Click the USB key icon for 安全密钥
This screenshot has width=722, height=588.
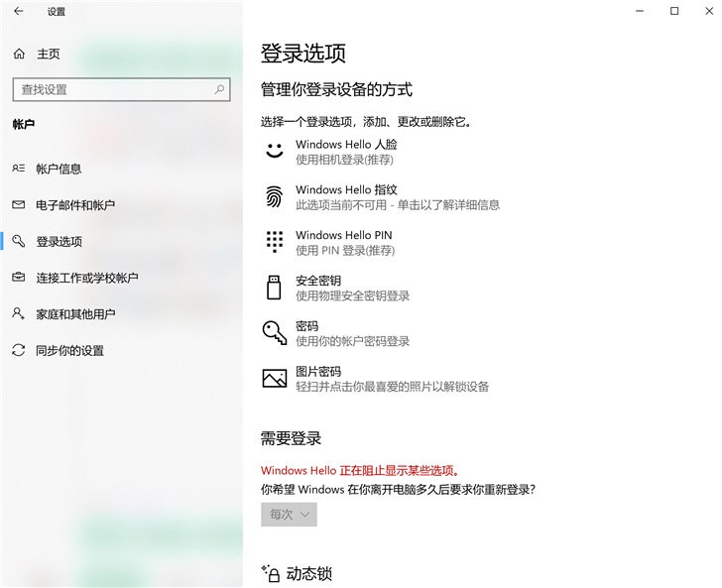(x=274, y=288)
